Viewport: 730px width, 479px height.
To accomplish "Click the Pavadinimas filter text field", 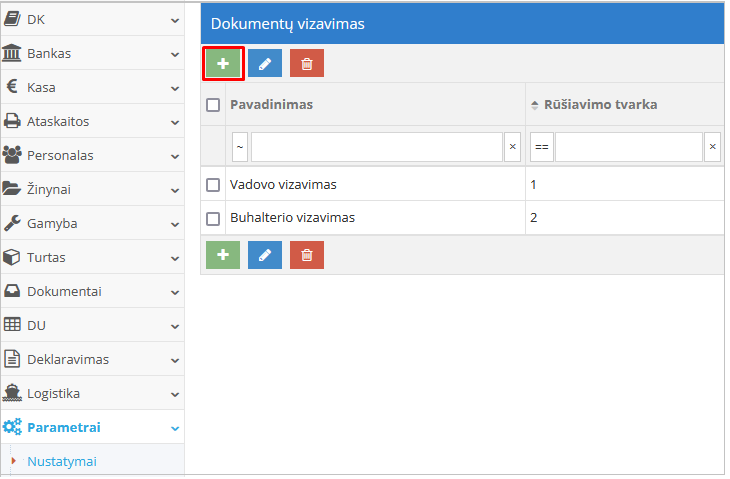I will pyautogui.click(x=376, y=147).
